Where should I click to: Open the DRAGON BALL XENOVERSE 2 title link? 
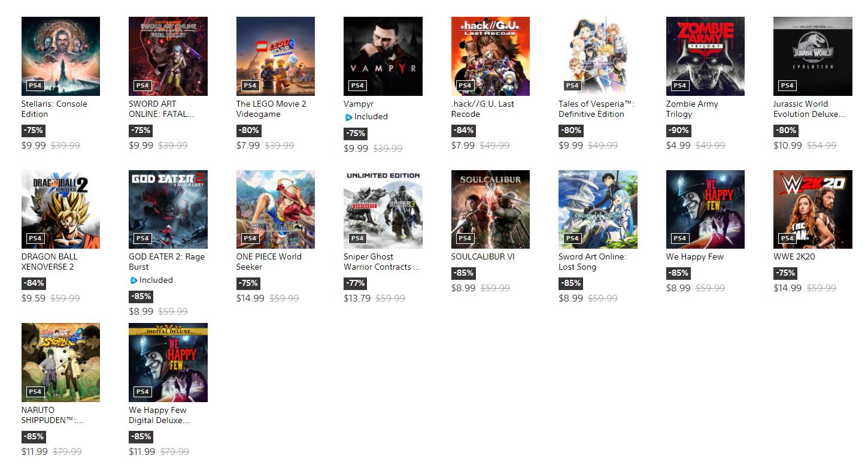click(49, 262)
